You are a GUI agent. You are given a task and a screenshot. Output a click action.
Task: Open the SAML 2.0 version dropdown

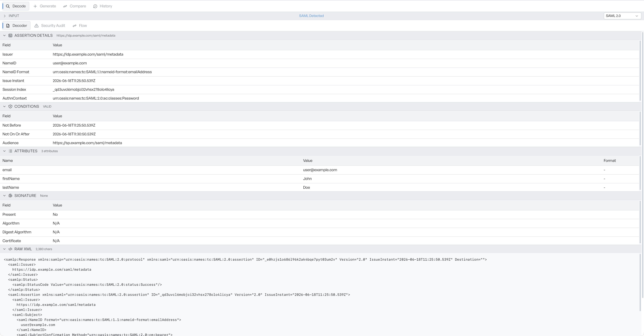(x=622, y=16)
